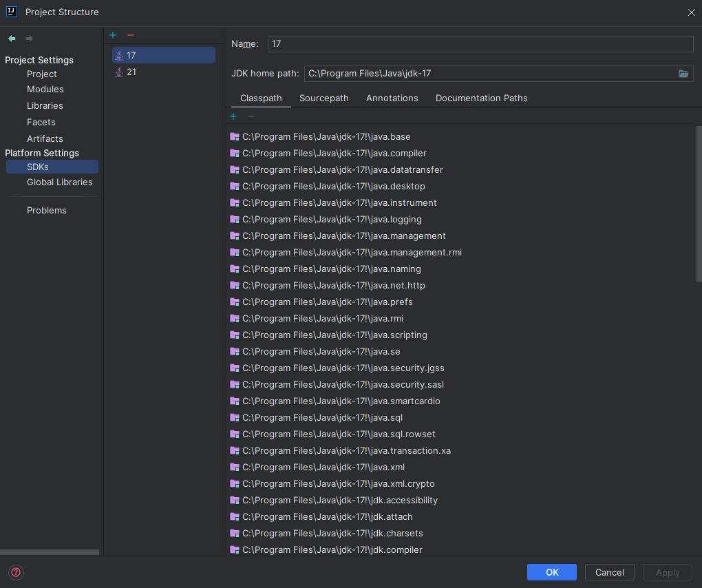Click the forward navigation arrow
Image resolution: width=702 pixels, height=588 pixels.
(29, 39)
